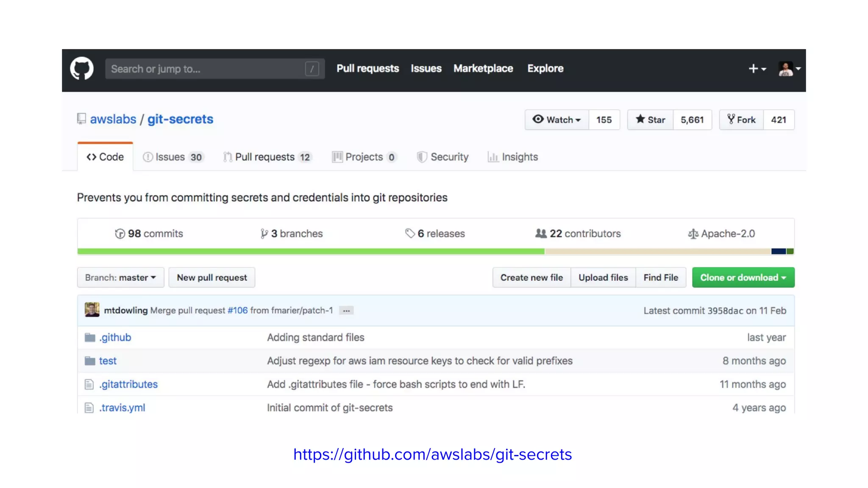Open the Issues tab
This screenshot has height=488, width=868.
coord(173,157)
